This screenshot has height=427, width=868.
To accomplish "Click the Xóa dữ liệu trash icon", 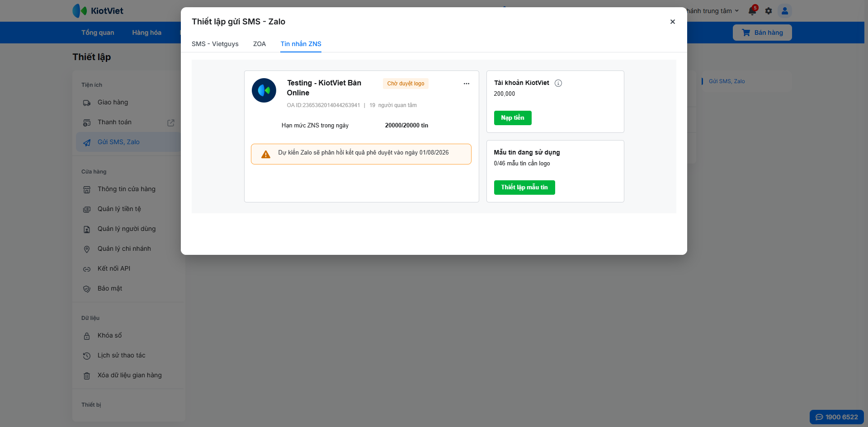I will (x=87, y=376).
